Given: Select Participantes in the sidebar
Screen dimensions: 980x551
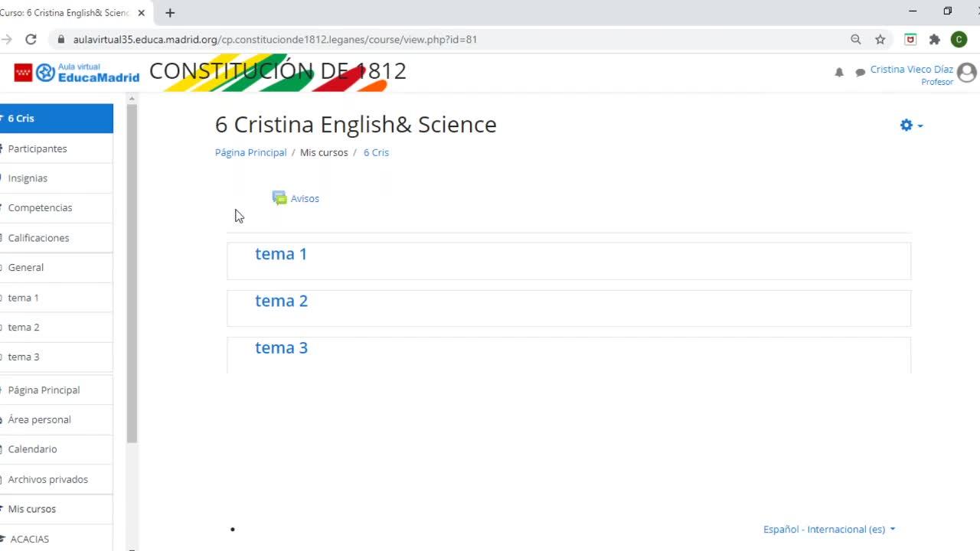Looking at the screenshot, I should point(38,148).
